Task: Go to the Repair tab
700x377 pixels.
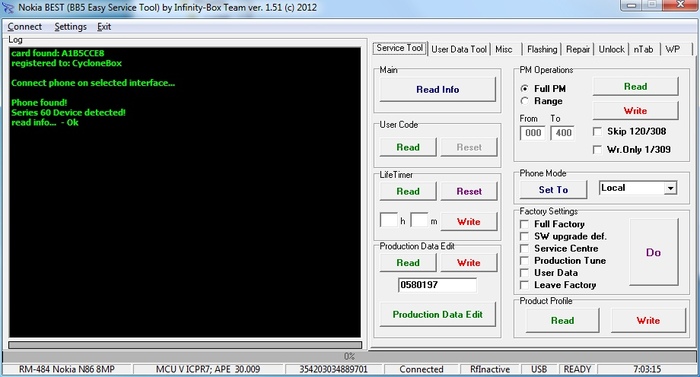Action: tap(578, 50)
